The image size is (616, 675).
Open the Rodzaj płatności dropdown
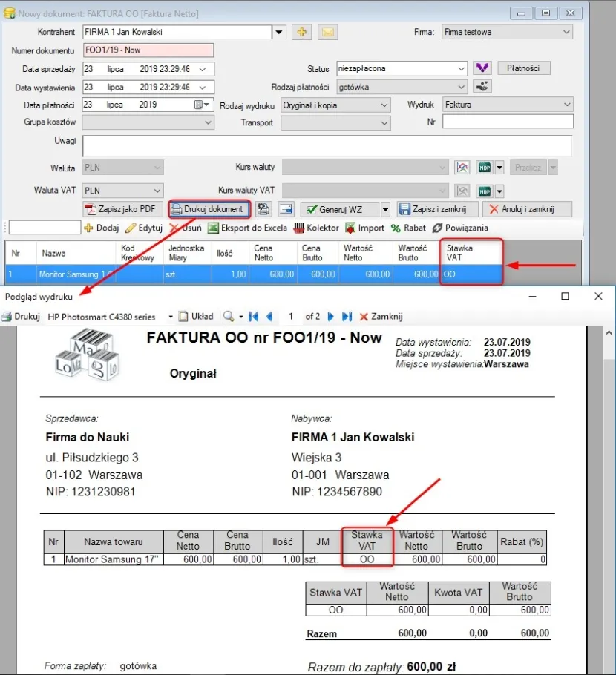(401, 87)
